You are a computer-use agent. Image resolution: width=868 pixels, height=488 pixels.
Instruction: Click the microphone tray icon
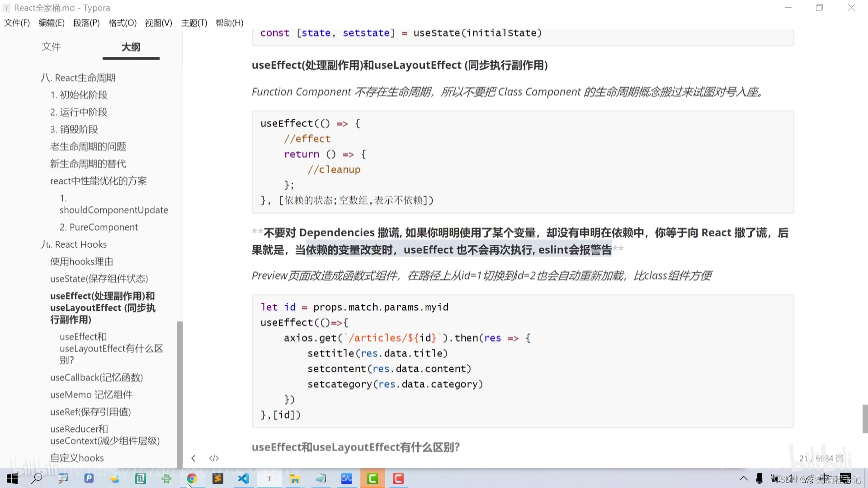pyautogui.click(x=759, y=479)
